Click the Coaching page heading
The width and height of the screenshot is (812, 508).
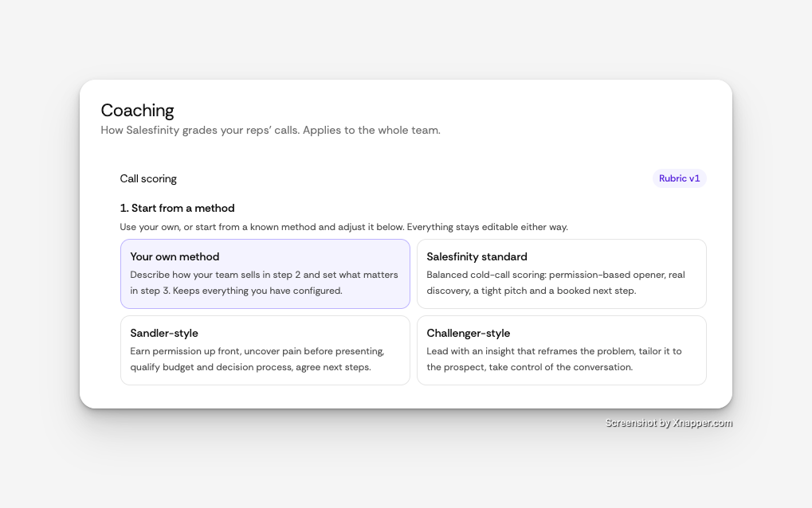tap(137, 110)
